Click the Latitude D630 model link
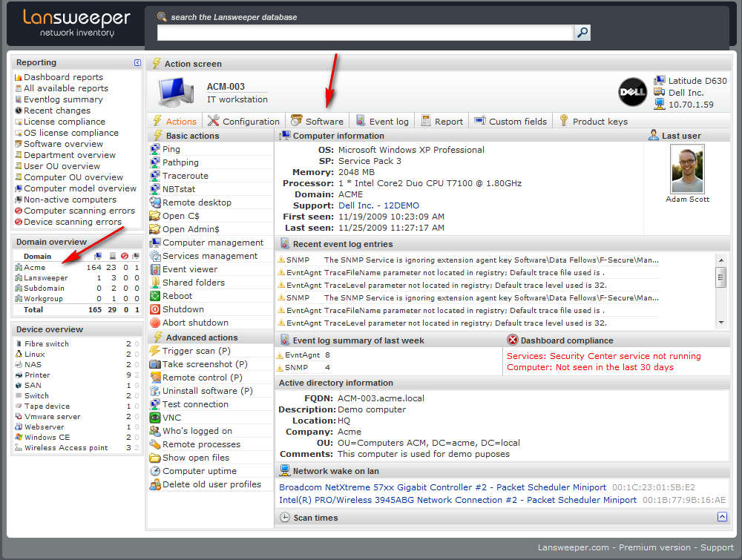The image size is (742, 560). [697, 80]
